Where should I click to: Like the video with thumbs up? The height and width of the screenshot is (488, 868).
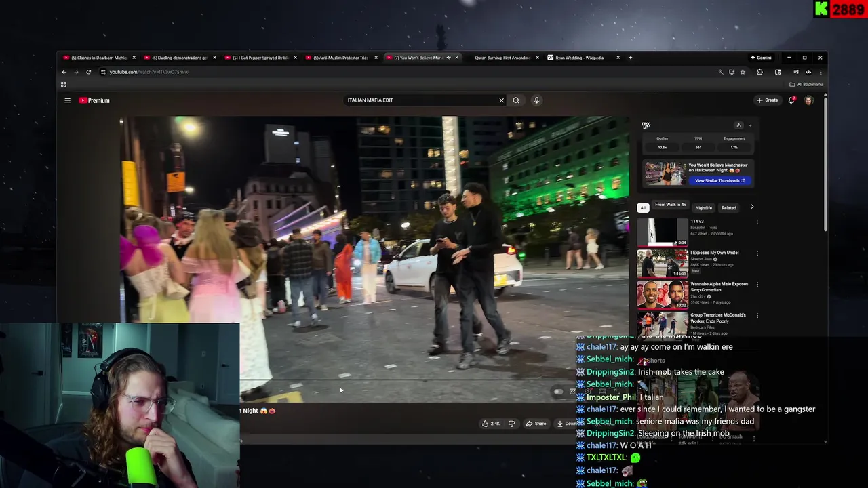coord(491,424)
